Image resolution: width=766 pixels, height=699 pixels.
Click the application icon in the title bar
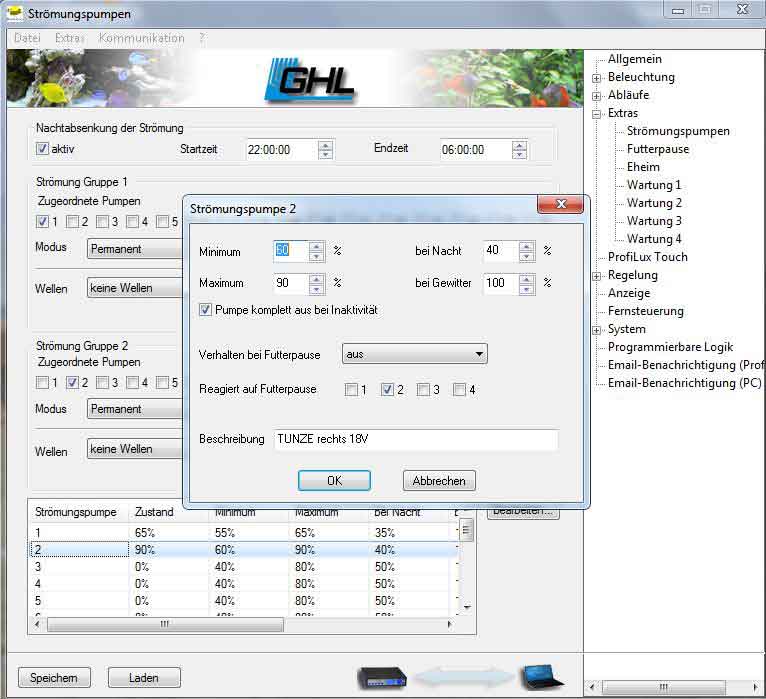point(17,14)
